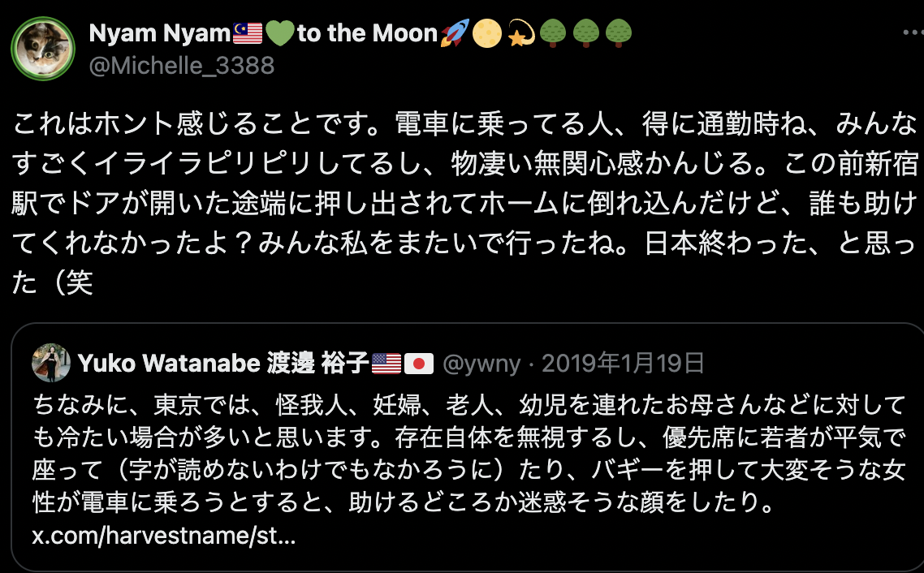Click the Japan flag emoji in the quoted tweet header
This screenshot has width=924, height=573.
(418, 364)
